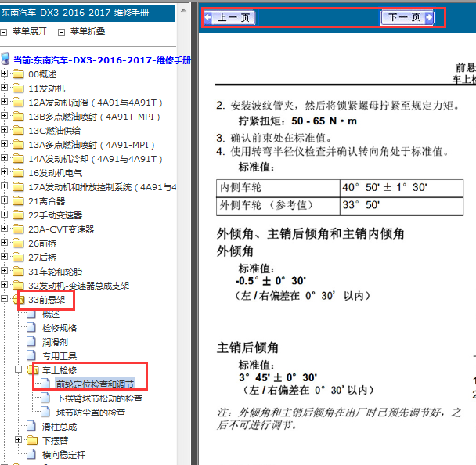
Task: Click folder icon of 11发动机
Action: [x=18, y=88]
